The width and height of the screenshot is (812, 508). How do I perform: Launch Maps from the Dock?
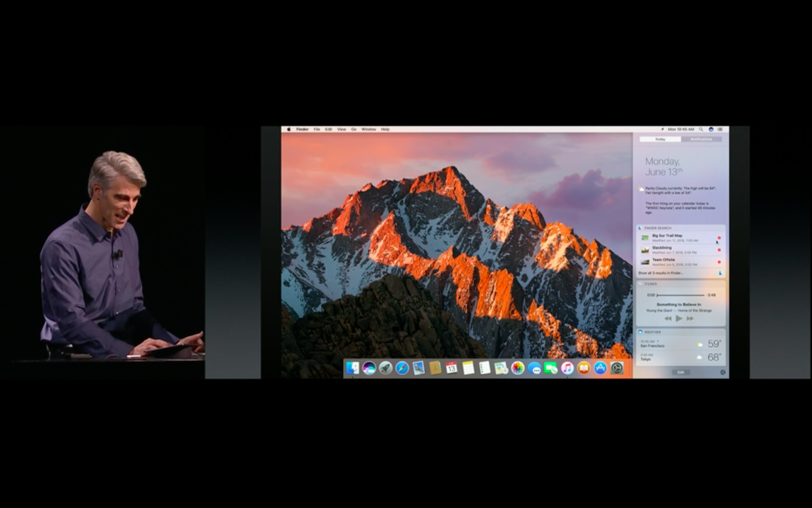[x=501, y=369]
